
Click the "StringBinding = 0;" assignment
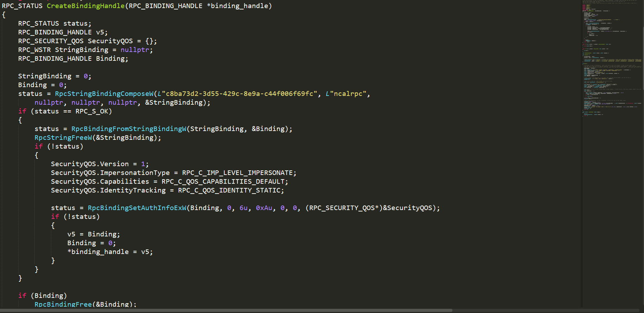pyautogui.click(x=55, y=76)
